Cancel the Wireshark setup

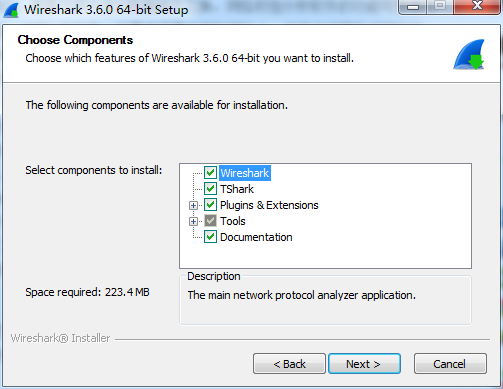(450, 364)
